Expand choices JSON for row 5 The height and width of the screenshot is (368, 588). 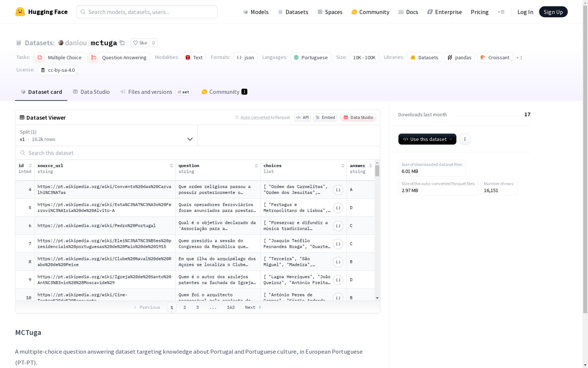[338, 208]
